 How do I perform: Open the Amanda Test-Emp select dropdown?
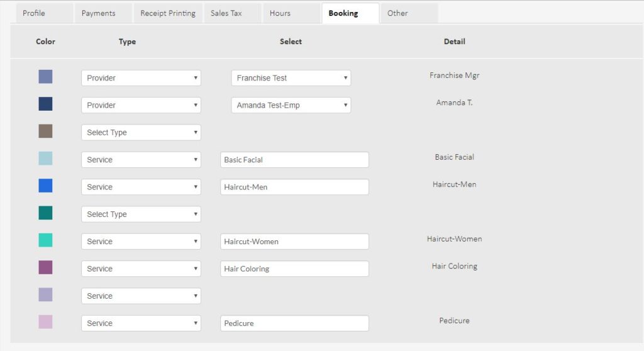291,105
